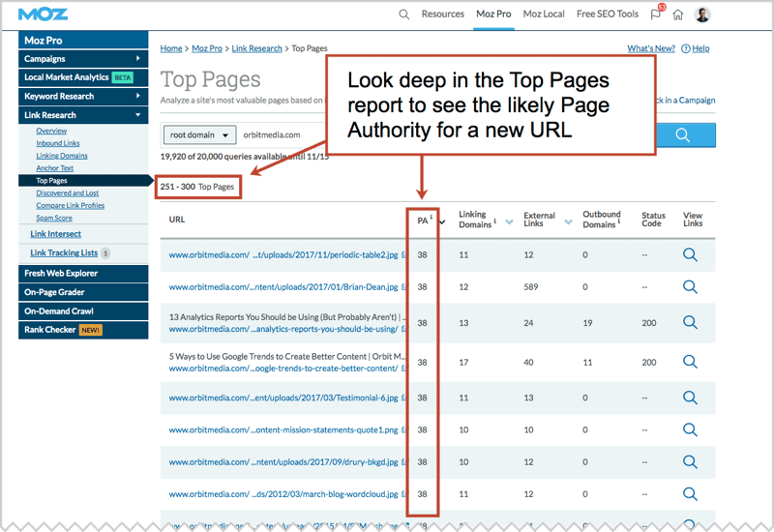Open What's New? link

(651, 48)
